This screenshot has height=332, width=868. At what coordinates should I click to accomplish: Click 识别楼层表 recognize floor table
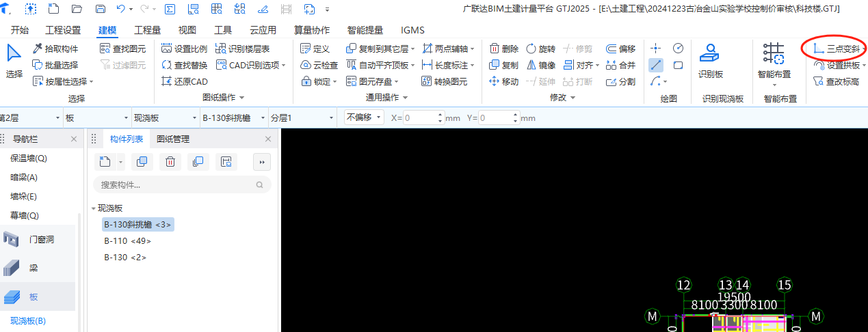(242, 49)
